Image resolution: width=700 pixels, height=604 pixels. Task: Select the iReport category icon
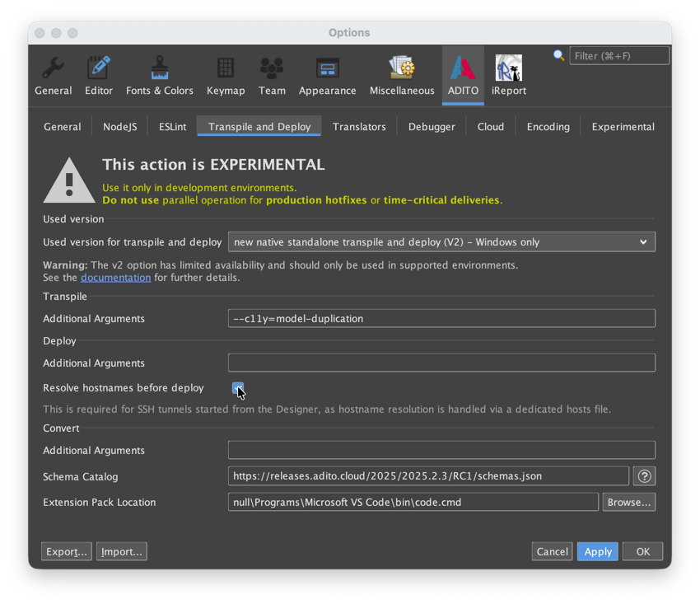point(508,74)
